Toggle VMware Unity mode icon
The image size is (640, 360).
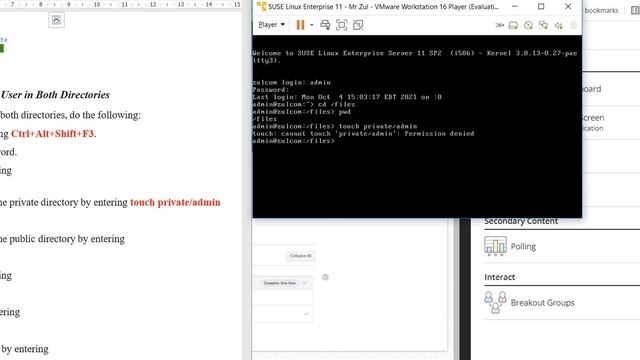click(358, 25)
